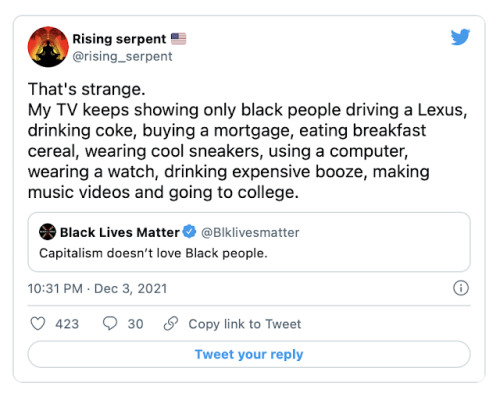Screen dimensions: 500x396
Task: Click the Rising serpent display name
Action: (119, 39)
